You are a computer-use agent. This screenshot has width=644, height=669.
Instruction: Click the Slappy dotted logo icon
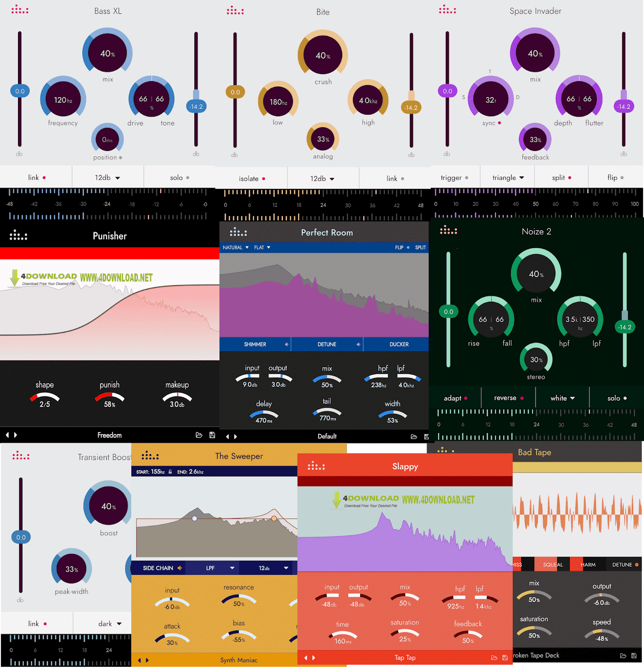coord(316,466)
